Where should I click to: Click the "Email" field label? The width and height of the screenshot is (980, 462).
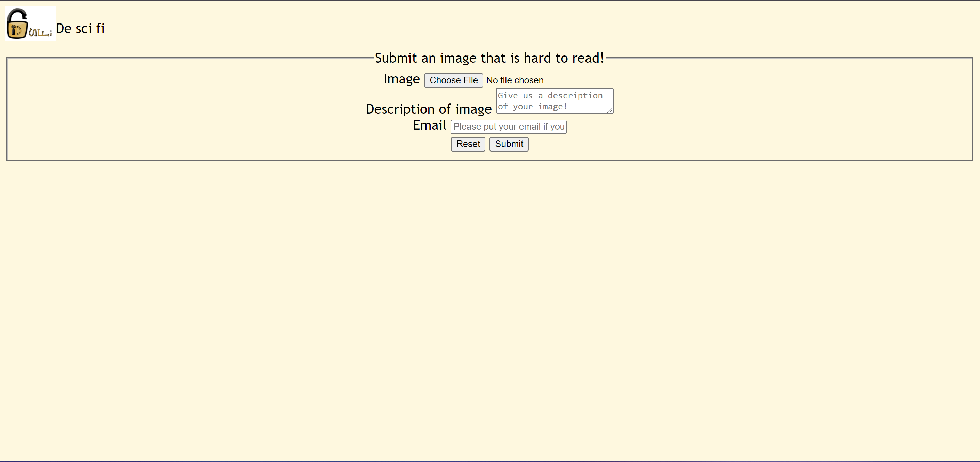pyautogui.click(x=429, y=125)
